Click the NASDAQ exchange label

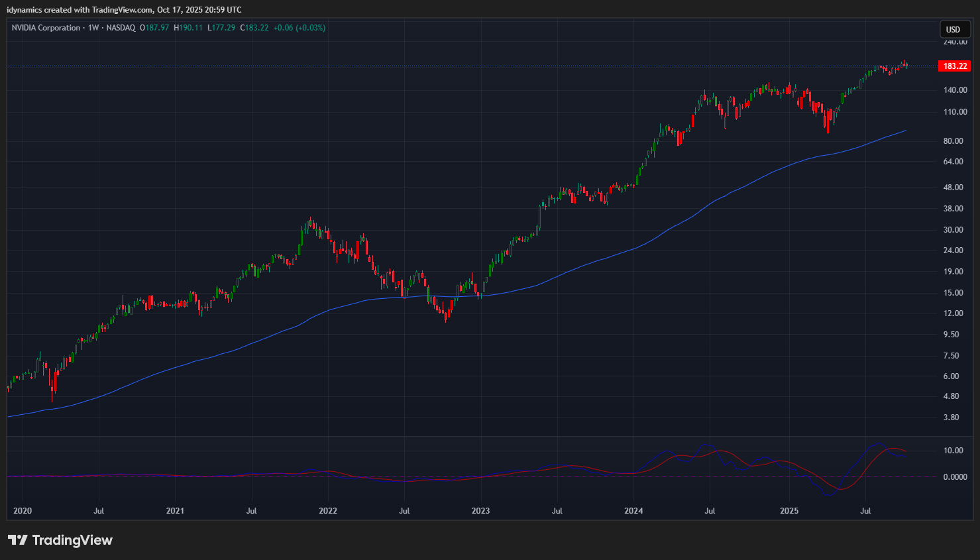click(x=121, y=28)
